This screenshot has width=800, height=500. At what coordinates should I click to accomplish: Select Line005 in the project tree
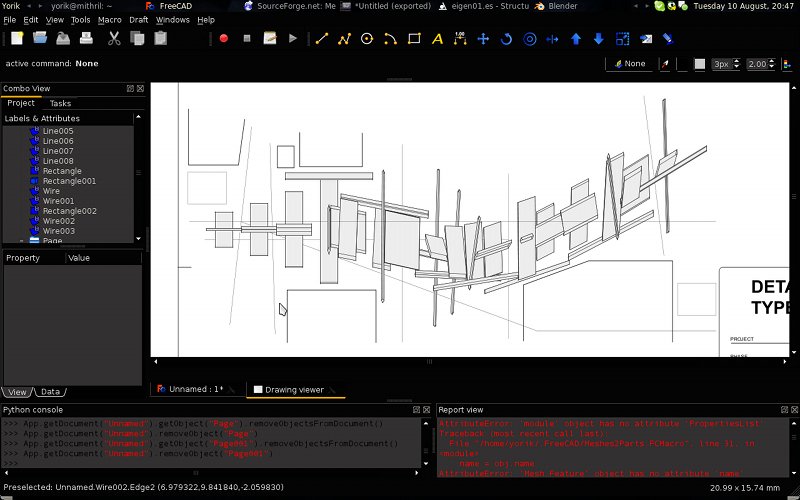[58, 131]
